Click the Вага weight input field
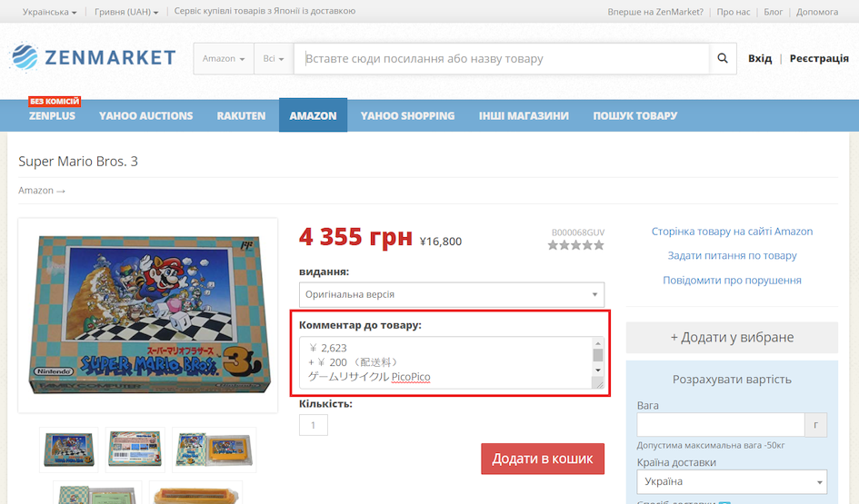The image size is (859, 504). [x=721, y=425]
